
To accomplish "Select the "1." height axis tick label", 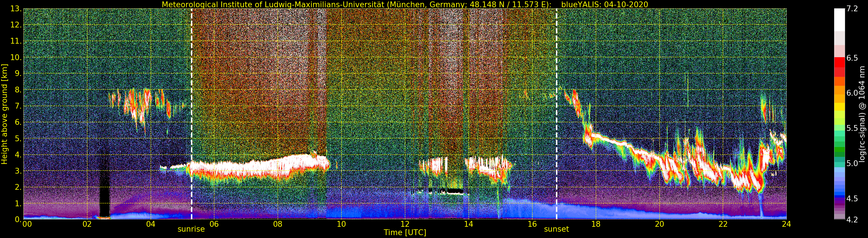I will [18, 203].
